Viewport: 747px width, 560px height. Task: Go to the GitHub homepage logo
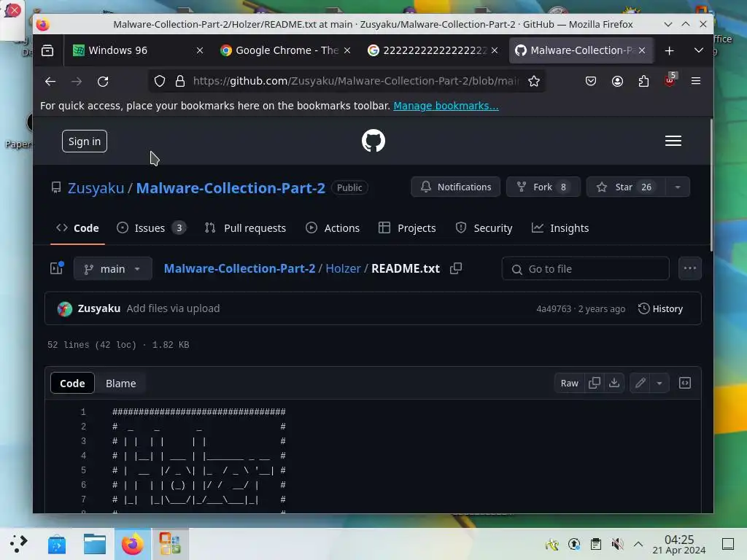[x=373, y=141]
